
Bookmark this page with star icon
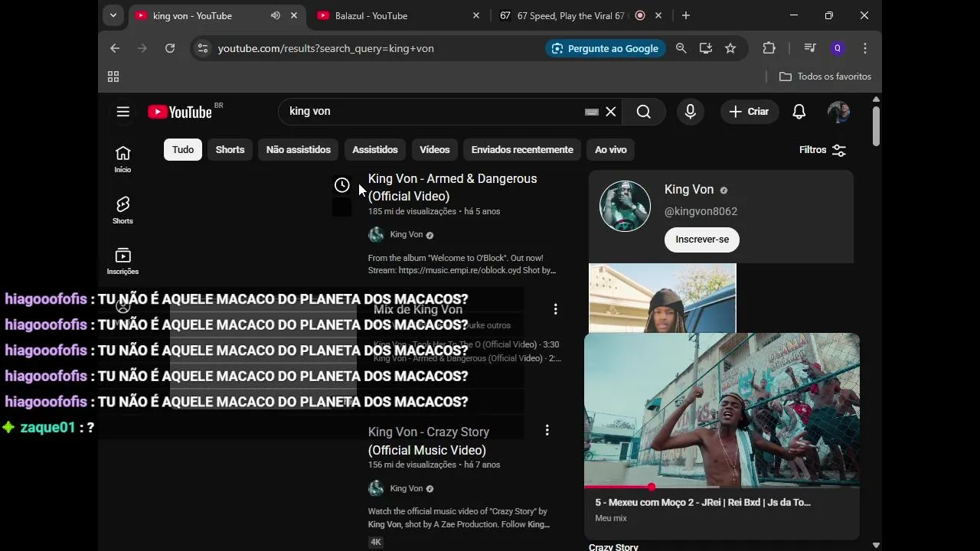tap(730, 48)
